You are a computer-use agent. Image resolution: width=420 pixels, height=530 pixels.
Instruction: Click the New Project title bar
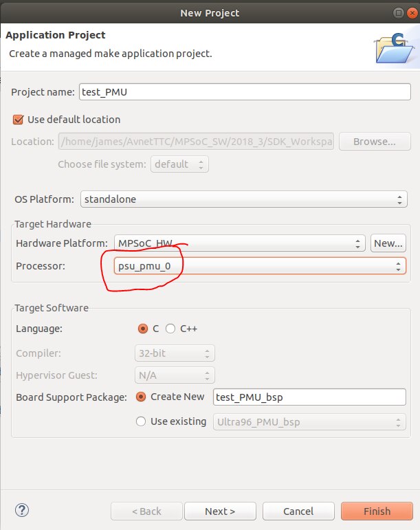click(x=209, y=12)
